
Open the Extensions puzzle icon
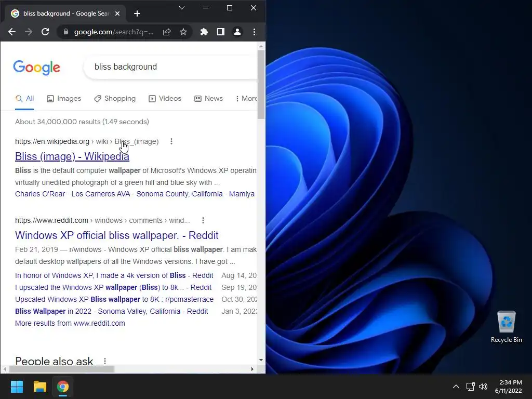click(204, 32)
